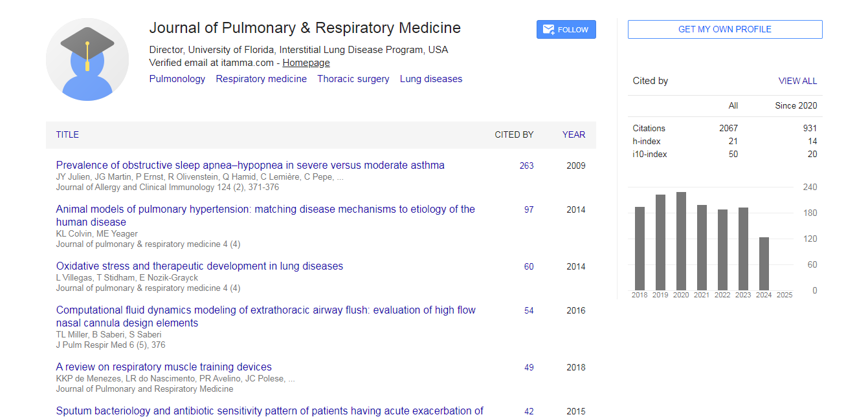Screen dimensions: 868x417
Task: Open Oxidative stress and therapeutic development article
Action: click(199, 266)
